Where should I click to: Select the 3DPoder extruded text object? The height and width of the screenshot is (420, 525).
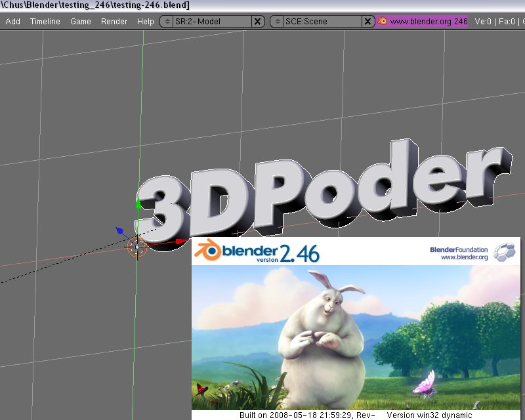[x=322, y=194]
